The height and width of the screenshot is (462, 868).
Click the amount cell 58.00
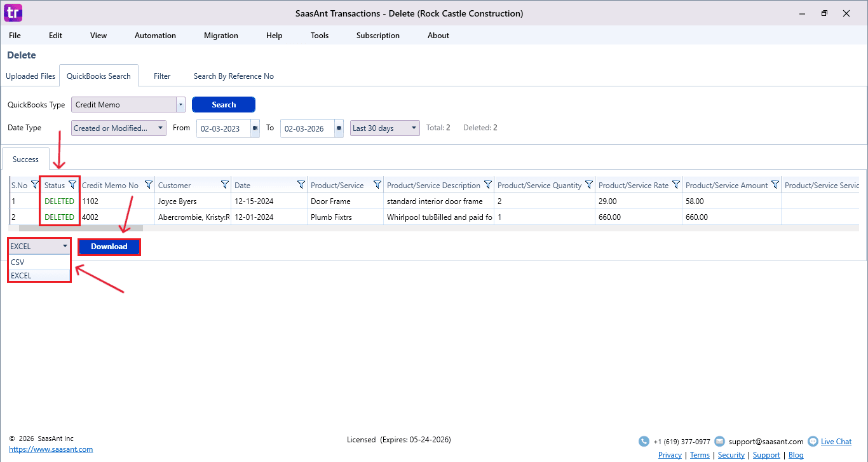732,201
